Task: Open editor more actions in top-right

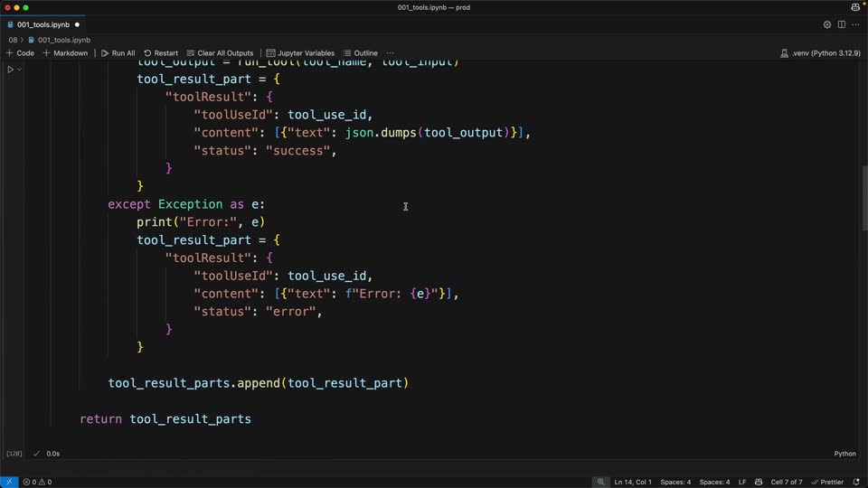Action: [856, 24]
